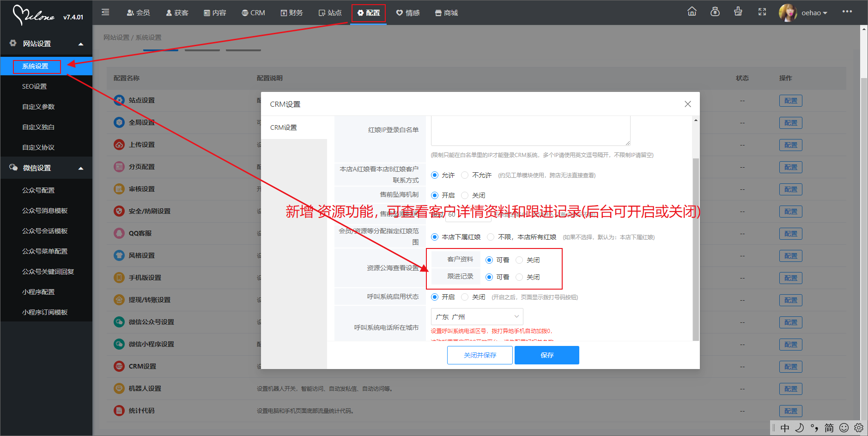This screenshot has width=868, height=436.
Task: Open the 情感 top menu
Action: point(408,12)
